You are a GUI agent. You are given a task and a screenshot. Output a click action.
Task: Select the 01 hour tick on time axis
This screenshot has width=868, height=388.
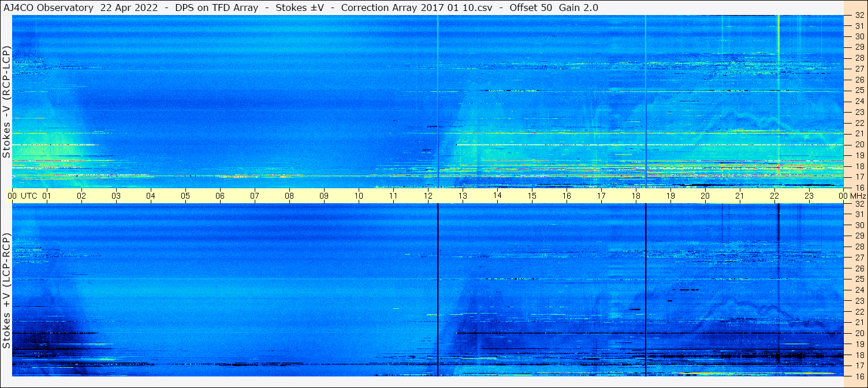click(47, 196)
